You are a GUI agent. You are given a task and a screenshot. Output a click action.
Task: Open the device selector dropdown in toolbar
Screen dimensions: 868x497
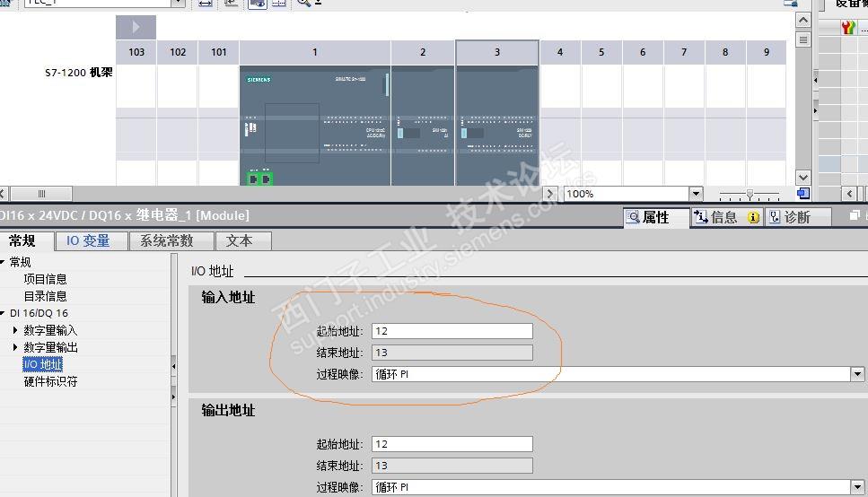[x=178, y=4]
